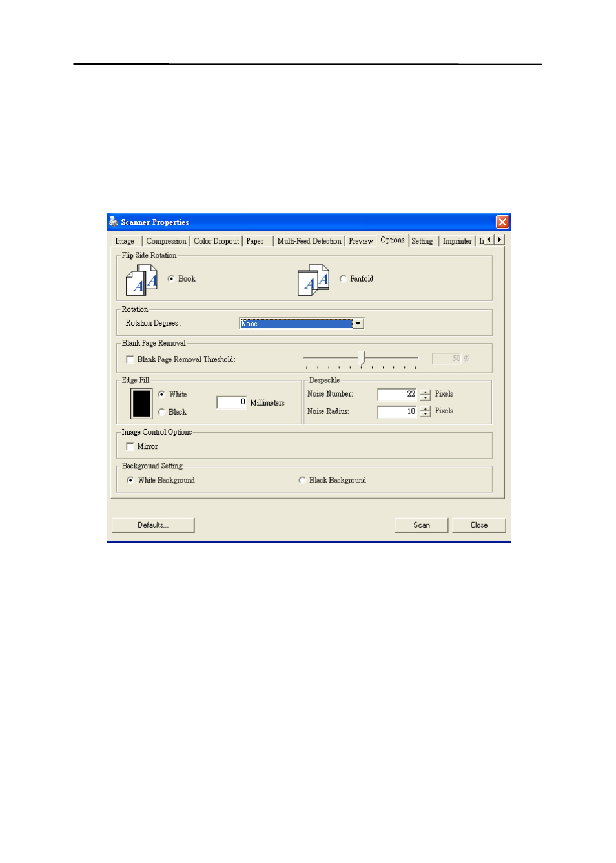
Task: Select Black Background radio button
Action: click(x=302, y=480)
